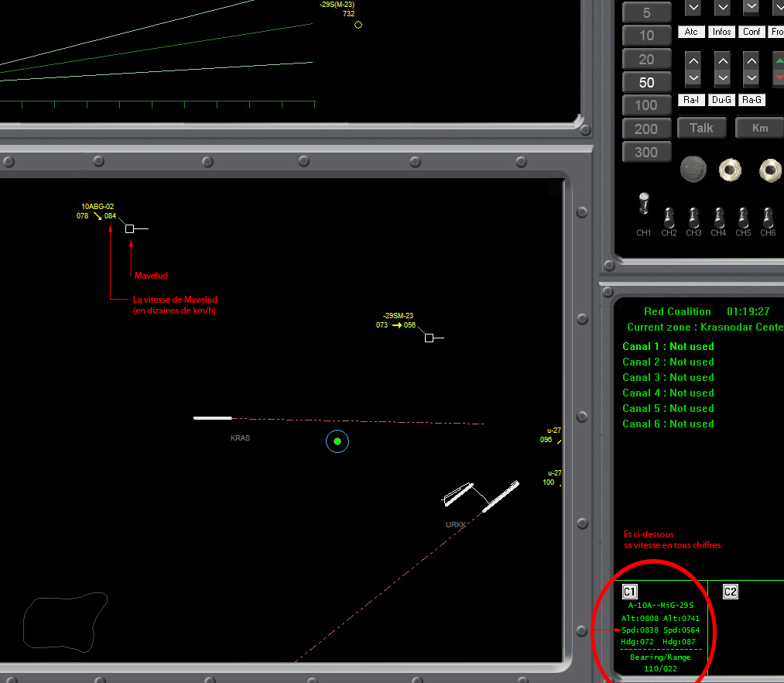Viewport: 784px width, 683px height.
Task: Select the 29SM-23 aircraft square marker
Action: 429,338
